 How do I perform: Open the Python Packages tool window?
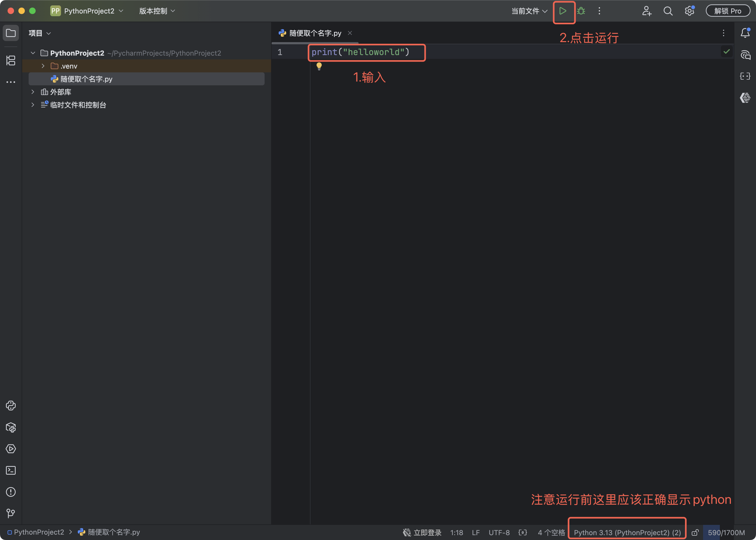11,427
